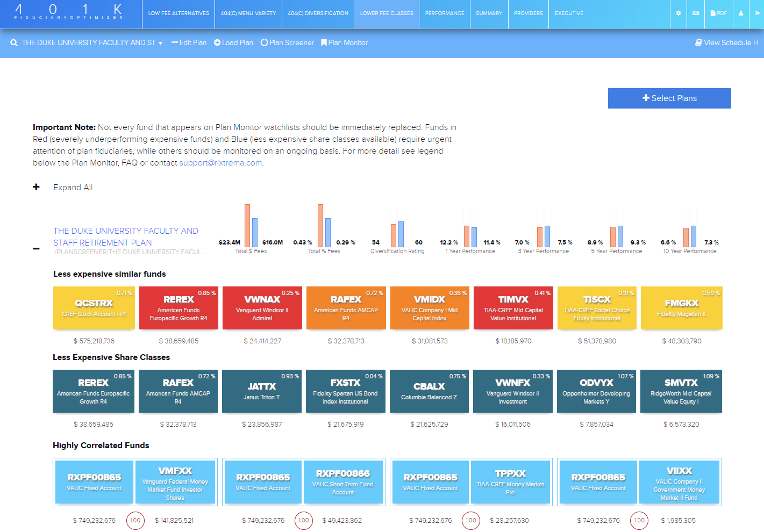Click the Load Plan plus icon
764x532 pixels.
[217, 43]
